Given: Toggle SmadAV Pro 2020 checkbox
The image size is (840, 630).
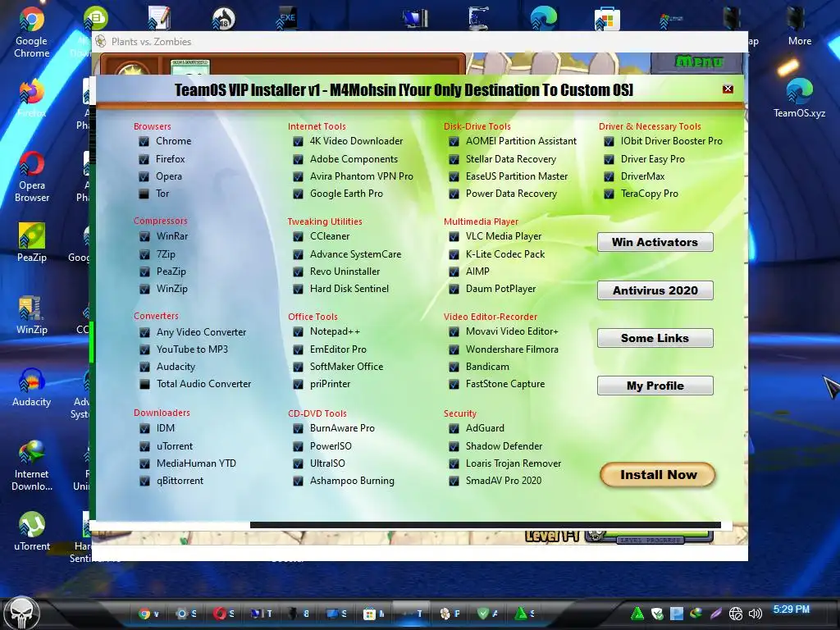Looking at the screenshot, I should [454, 481].
